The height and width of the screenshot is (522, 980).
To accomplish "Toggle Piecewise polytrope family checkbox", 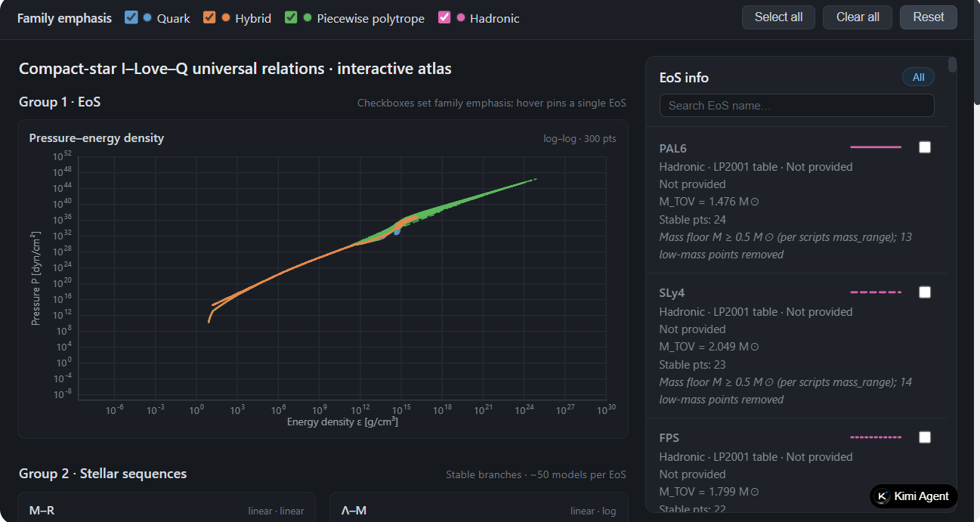I will (x=291, y=17).
